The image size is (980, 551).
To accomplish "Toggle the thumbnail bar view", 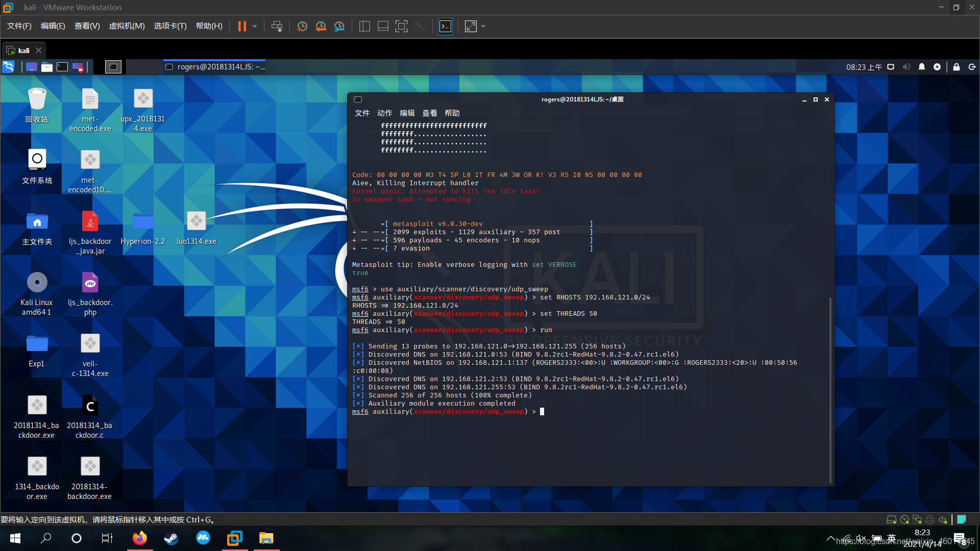I will pyautogui.click(x=383, y=26).
